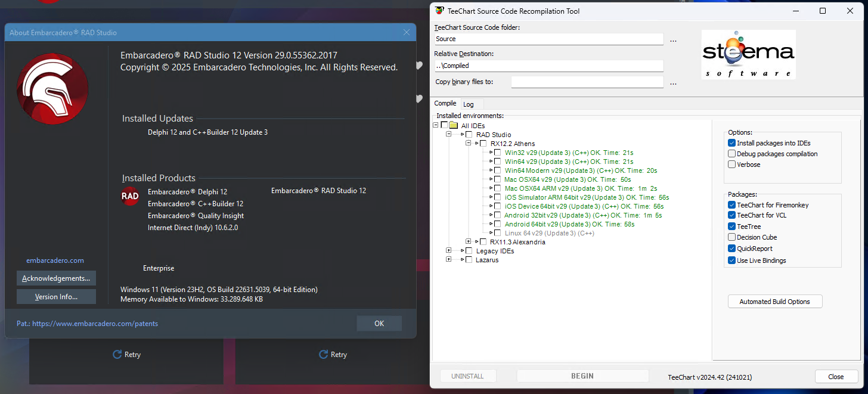Tick the Win32 v29 (Update 3) checkbox
Viewport: 868px width, 394px height.
tap(497, 153)
